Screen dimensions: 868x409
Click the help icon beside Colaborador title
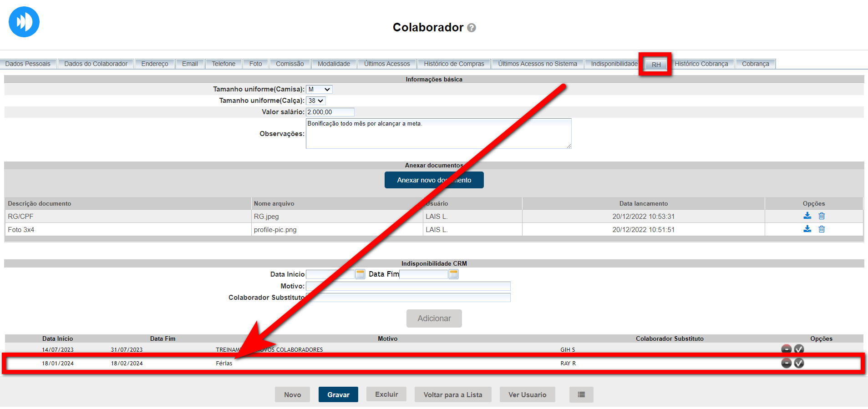(x=472, y=28)
